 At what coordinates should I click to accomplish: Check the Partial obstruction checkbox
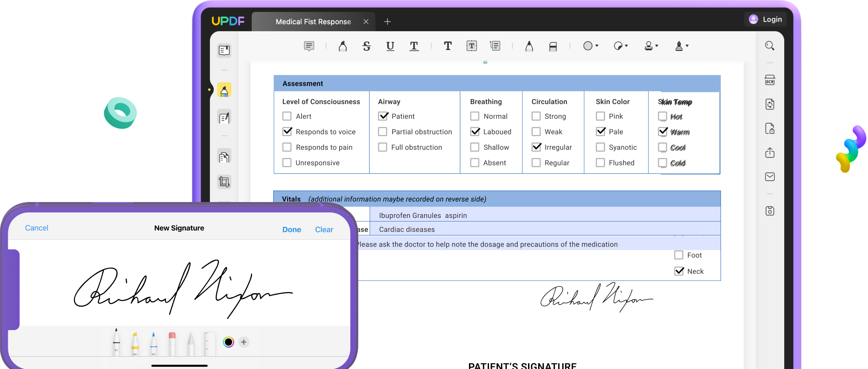[x=383, y=132]
